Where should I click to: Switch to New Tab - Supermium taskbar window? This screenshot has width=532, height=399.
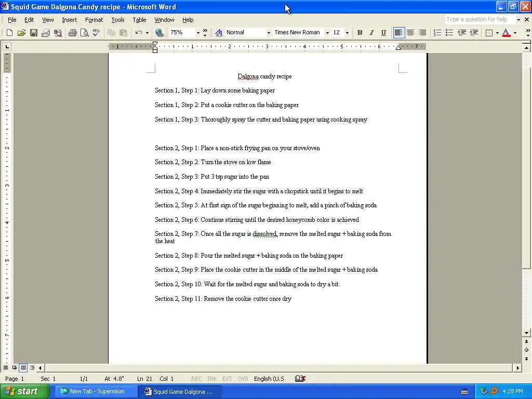96,391
